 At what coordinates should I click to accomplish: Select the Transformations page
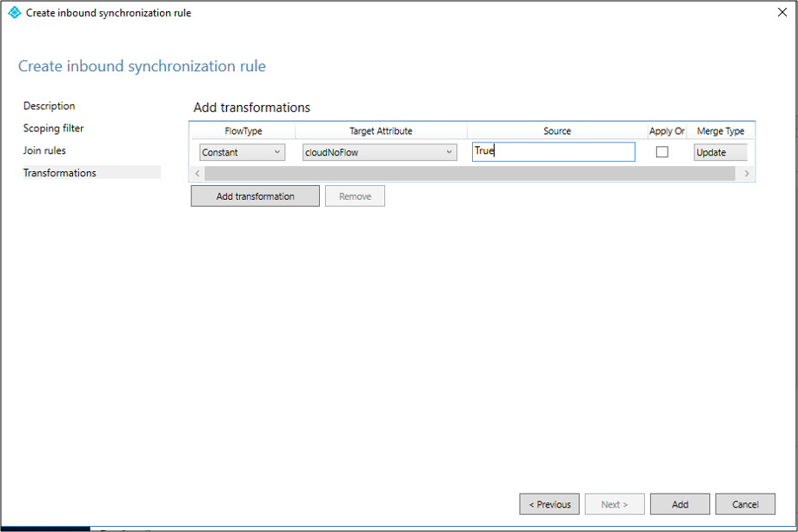click(91, 173)
